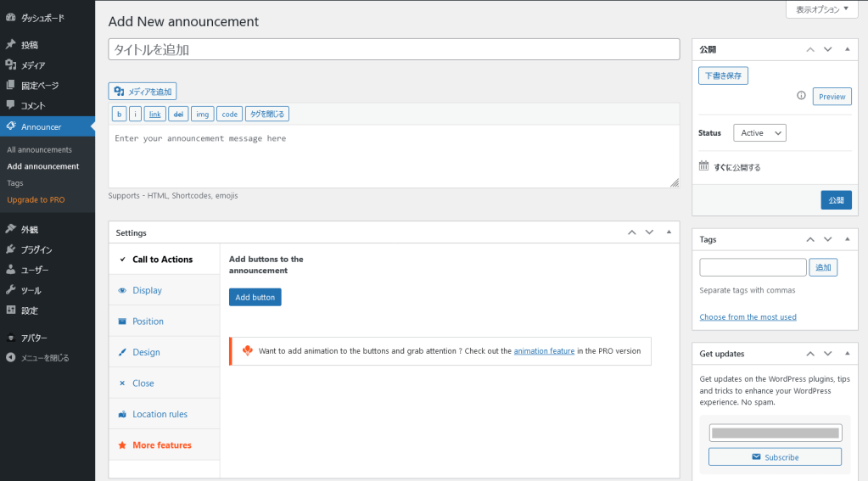This screenshot has width=868, height=481.
Task: Open All announcements submenu item
Action: [39, 149]
